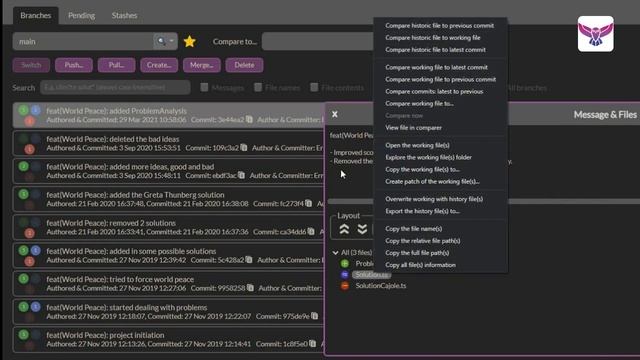
Task: Choose 'Compare historic file to previous commit'
Action: [x=440, y=25]
